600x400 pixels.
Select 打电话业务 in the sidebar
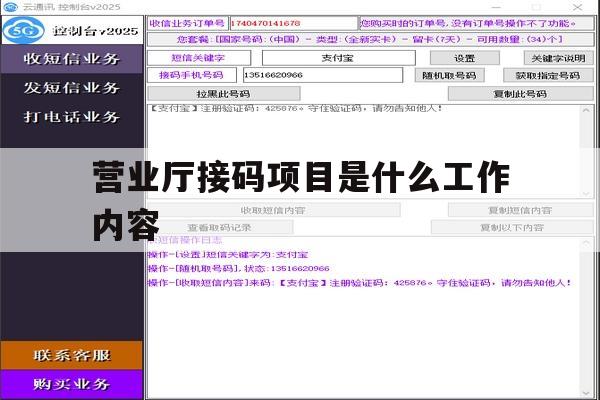pos(72,116)
